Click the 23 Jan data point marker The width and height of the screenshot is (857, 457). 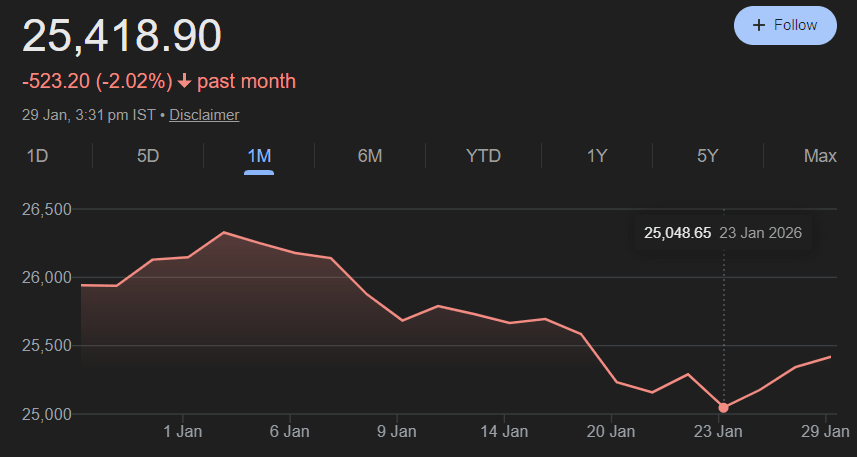click(723, 408)
